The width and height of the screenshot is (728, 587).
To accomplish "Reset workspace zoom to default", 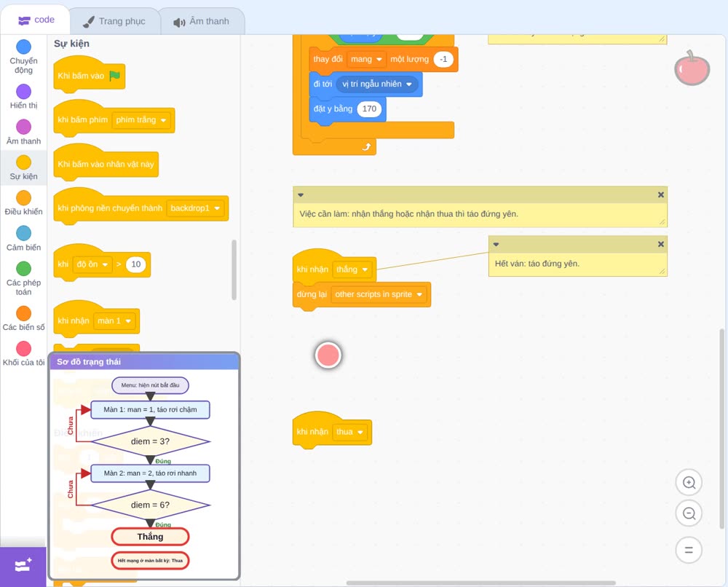I will [689, 550].
